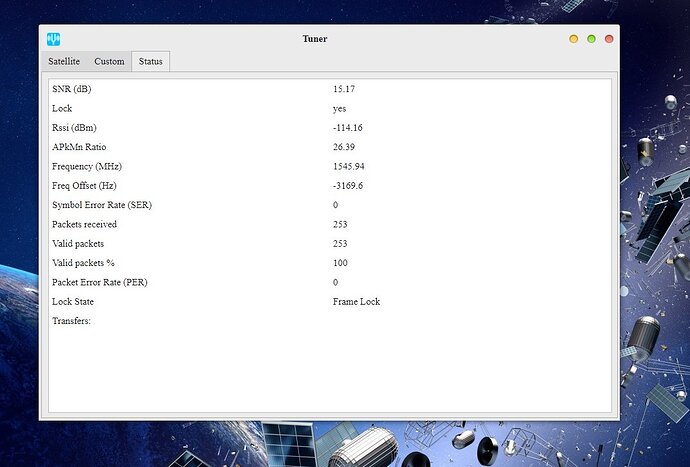Click the 'Transfers:' label

pyautogui.click(x=71, y=321)
